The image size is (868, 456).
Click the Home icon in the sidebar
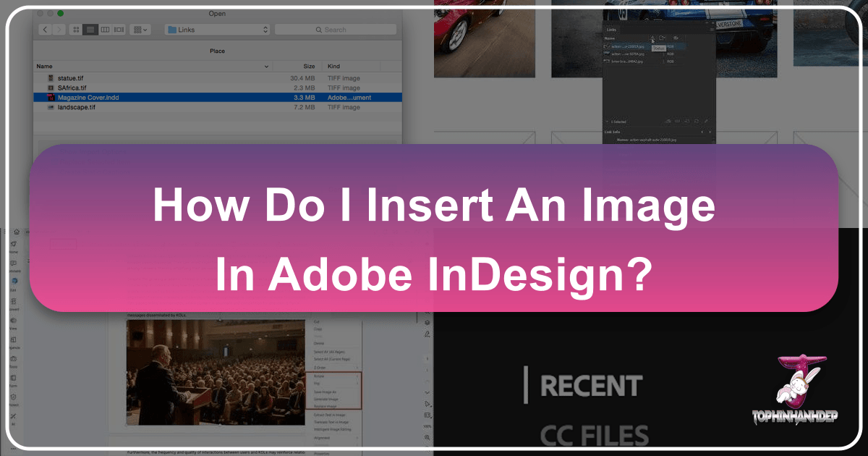[14, 232]
